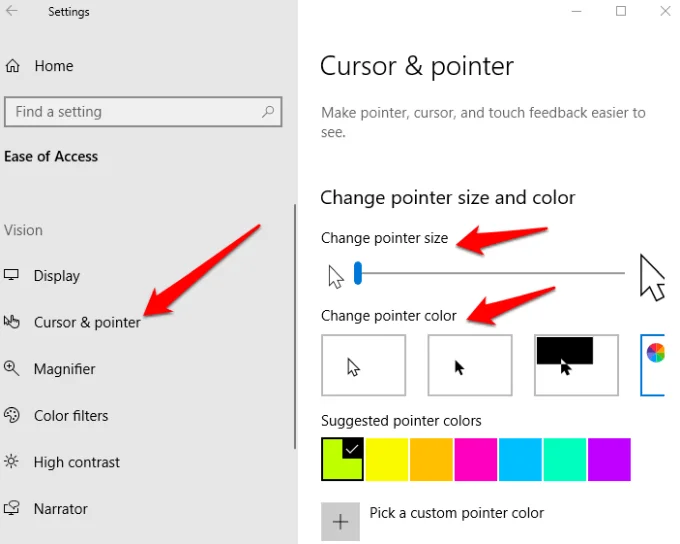
Task: Choose the orange suggested pointer color
Action: click(x=432, y=459)
